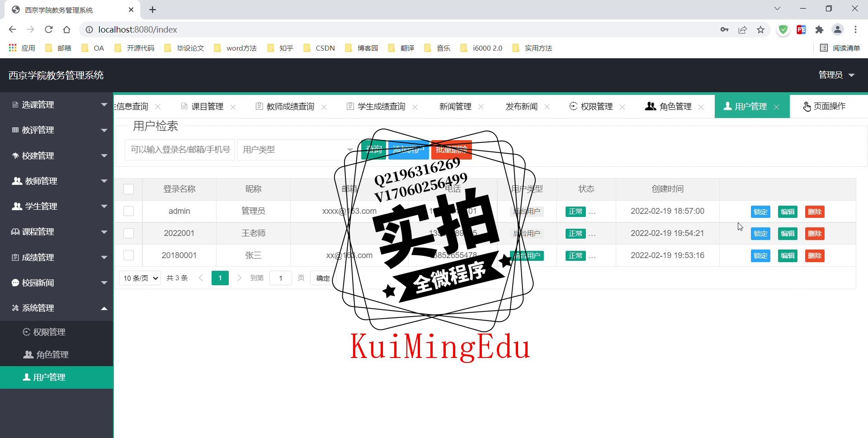Screen dimensions: 868x438
Task: Expand the 选课管理 sidebar menu
Action: [x=57, y=104]
